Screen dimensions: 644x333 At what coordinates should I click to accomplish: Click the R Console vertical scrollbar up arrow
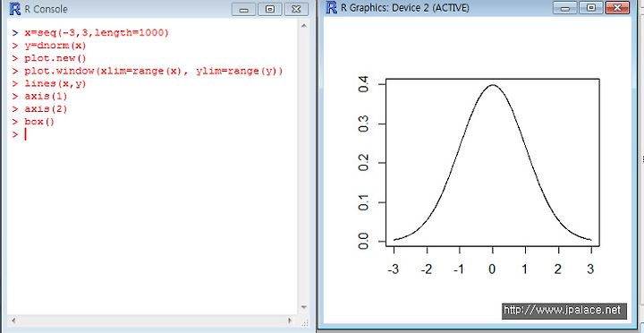click(x=304, y=25)
